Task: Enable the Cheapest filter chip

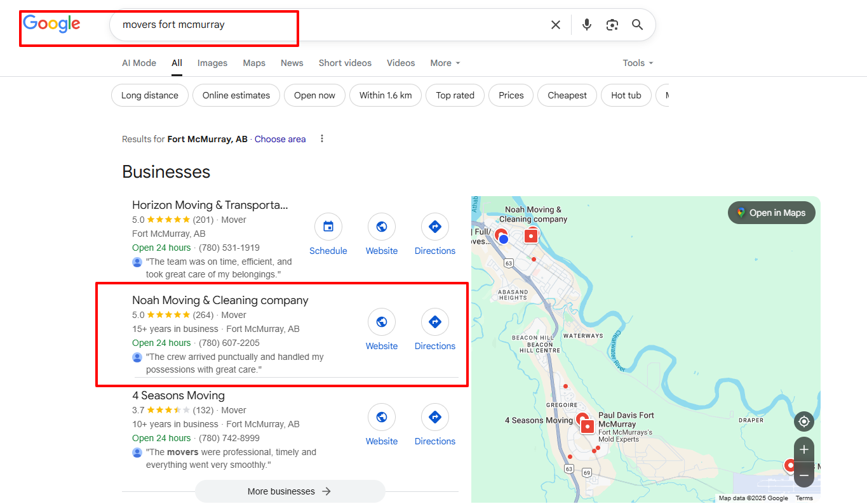Action: (x=567, y=95)
